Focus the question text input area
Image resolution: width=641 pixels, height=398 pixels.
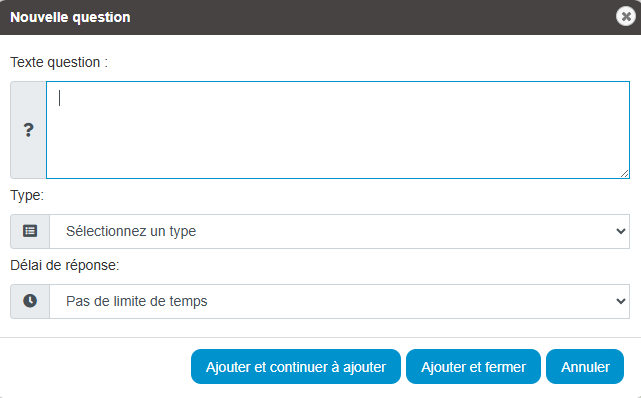[338, 130]
